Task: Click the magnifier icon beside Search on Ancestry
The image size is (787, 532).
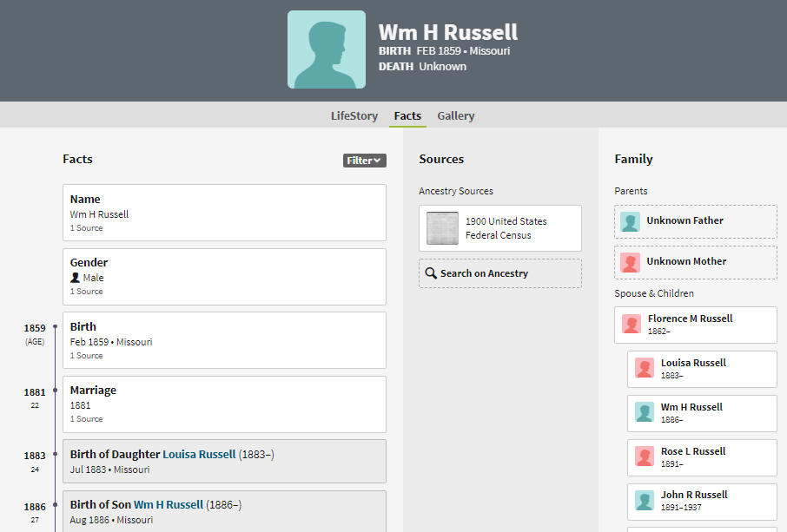Action: 431,273
